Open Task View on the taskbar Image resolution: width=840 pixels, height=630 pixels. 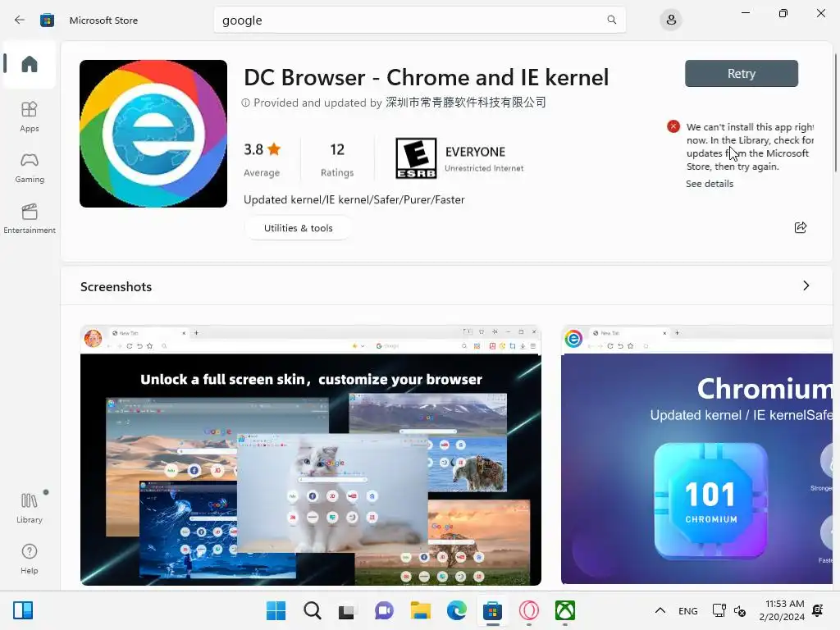click(347, 610)
